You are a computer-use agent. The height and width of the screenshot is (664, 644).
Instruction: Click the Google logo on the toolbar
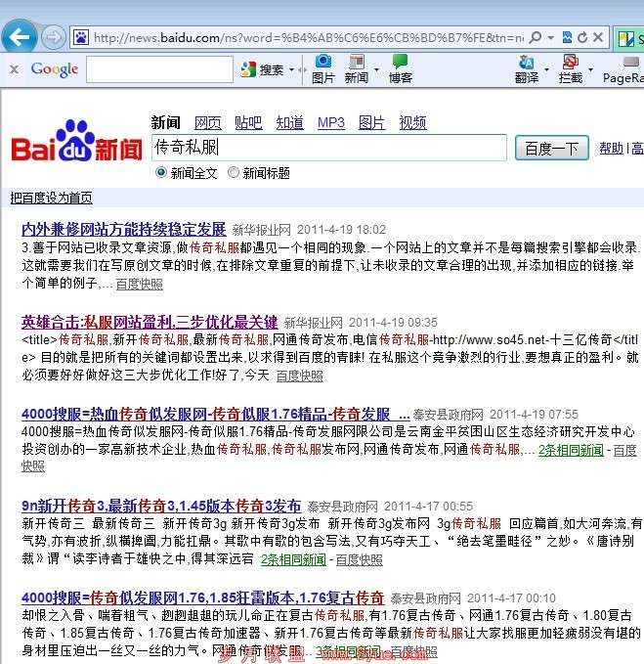click(55, 69)
